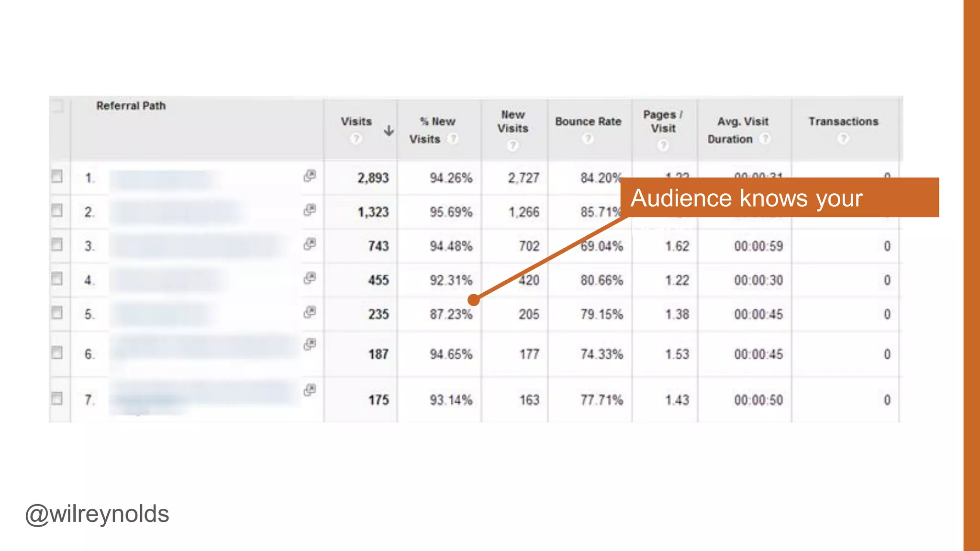Viewport: 980px width, 551px height.
Task: Show help icon under Pages / Visit header
Action: click(663, 145)
